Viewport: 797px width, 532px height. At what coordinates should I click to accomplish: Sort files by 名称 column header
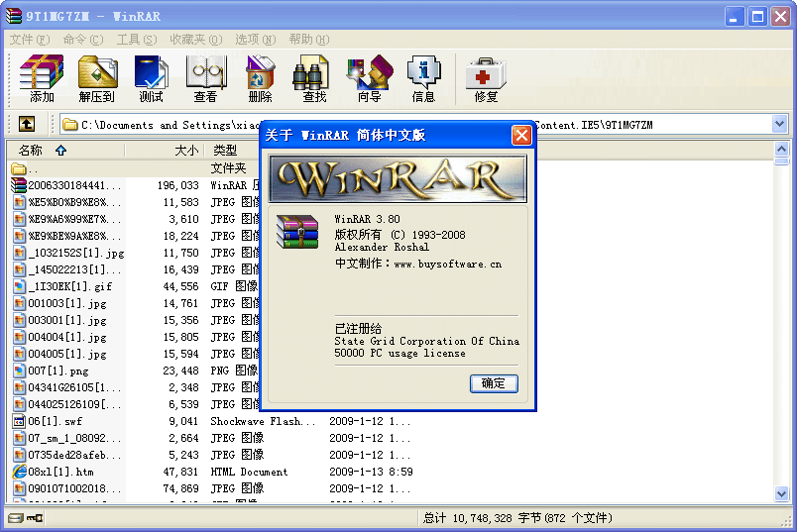pos(40,150)
